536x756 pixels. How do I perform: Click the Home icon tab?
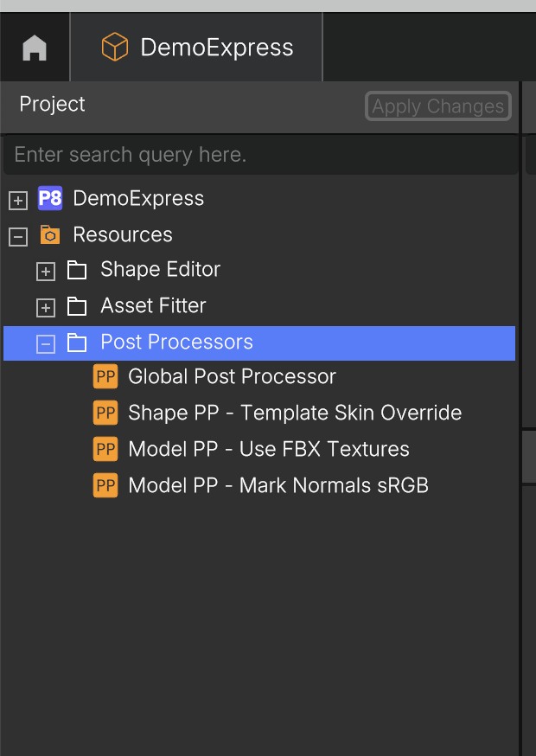pos(35,48)
